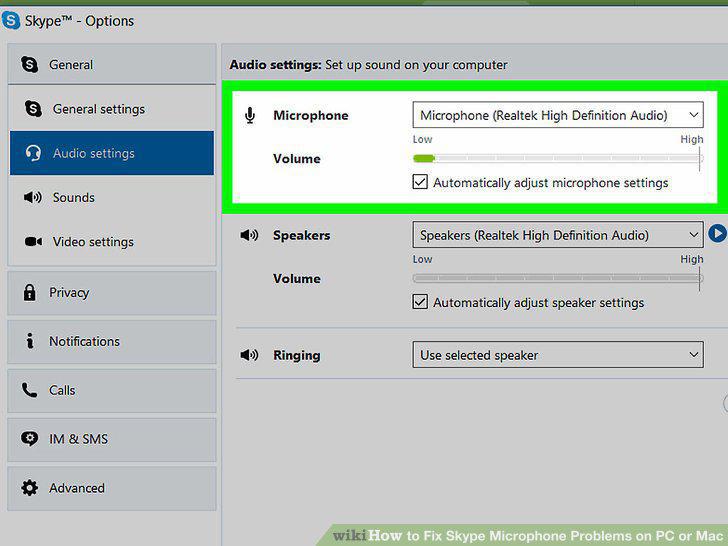
Task: Toggle Automatically adjust microphone settings checkbox
Action: coord(420,182)
